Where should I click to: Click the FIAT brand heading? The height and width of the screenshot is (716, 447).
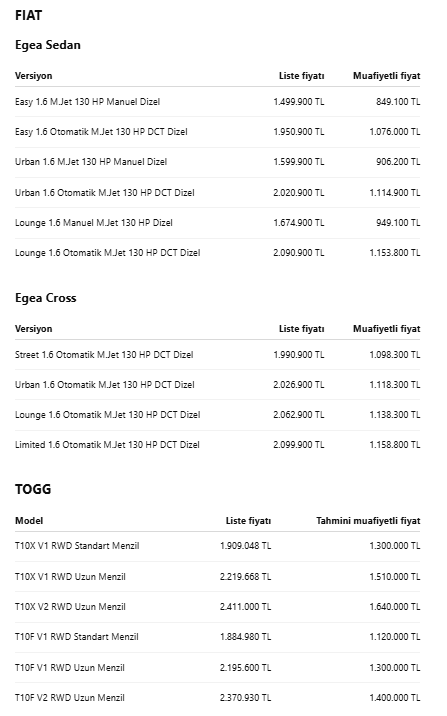tap(28, 15)
